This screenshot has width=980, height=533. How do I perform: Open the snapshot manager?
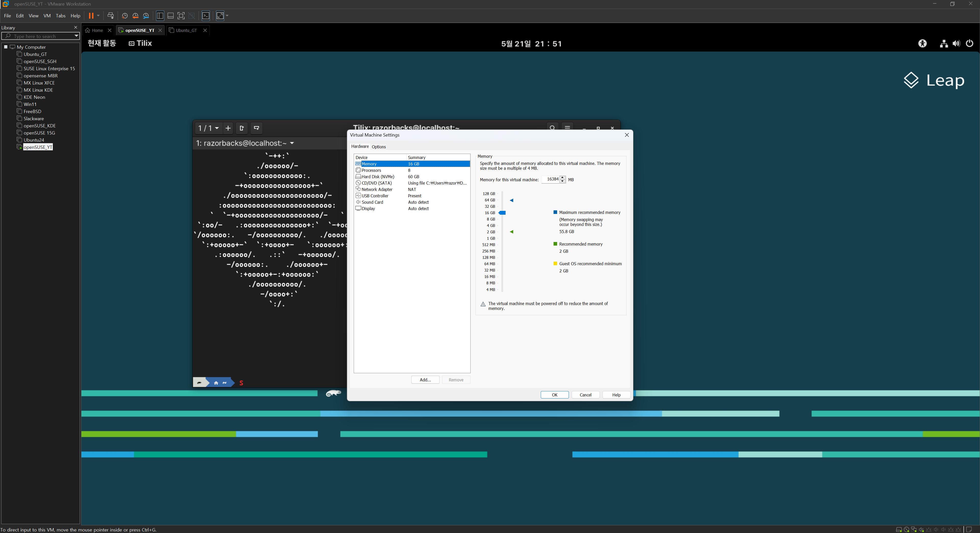(x=146, y=16)
